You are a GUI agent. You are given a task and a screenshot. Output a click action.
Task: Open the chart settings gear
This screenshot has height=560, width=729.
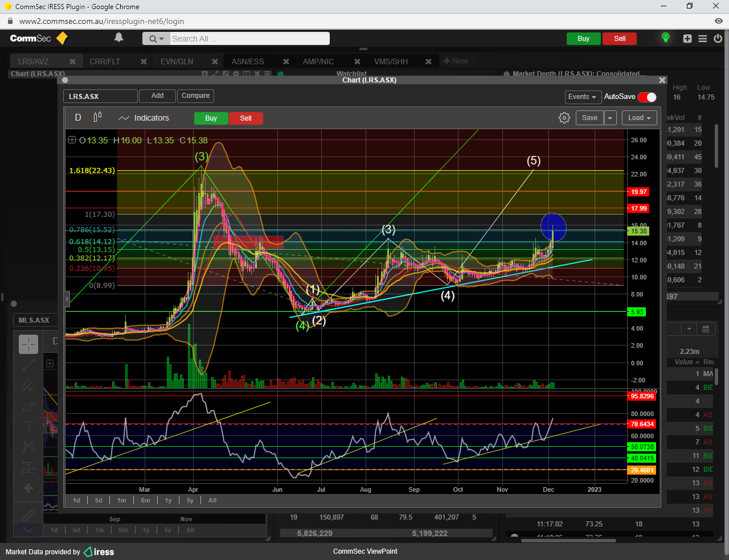coord(564,118)
